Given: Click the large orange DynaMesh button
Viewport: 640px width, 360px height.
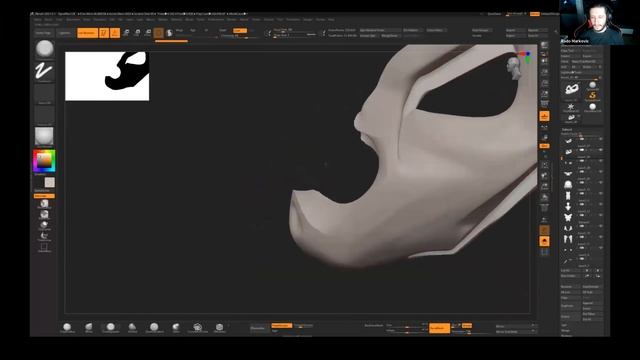Looking at the screenshot, I should tap(439, 328).
